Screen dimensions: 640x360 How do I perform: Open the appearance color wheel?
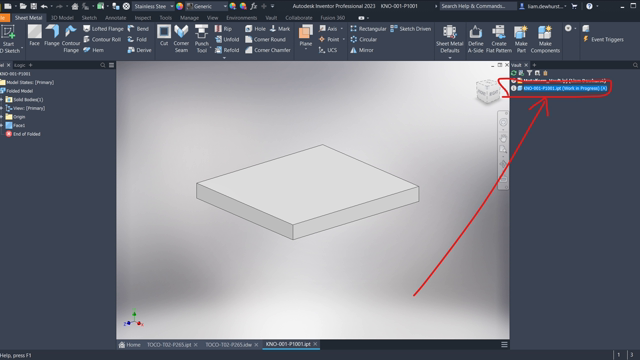(180, 6)
